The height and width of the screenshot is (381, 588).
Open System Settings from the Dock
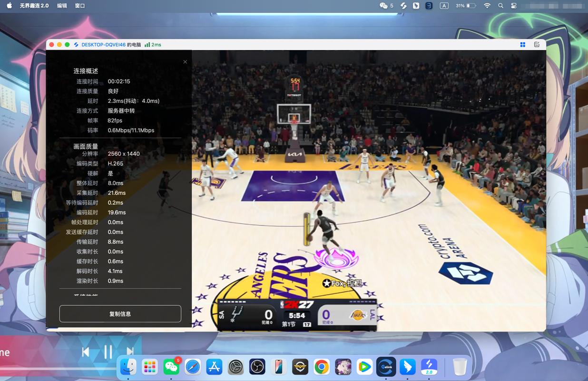point(236,367)
